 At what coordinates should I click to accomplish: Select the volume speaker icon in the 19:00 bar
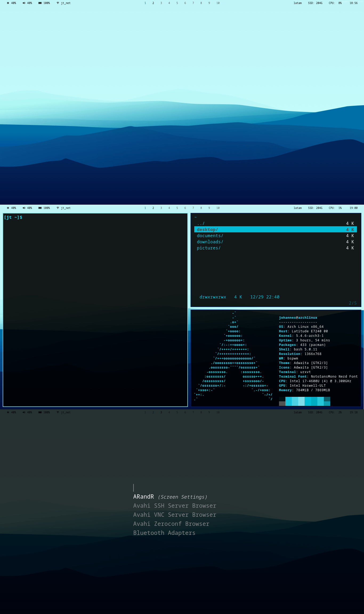click(x=24, y=208)
